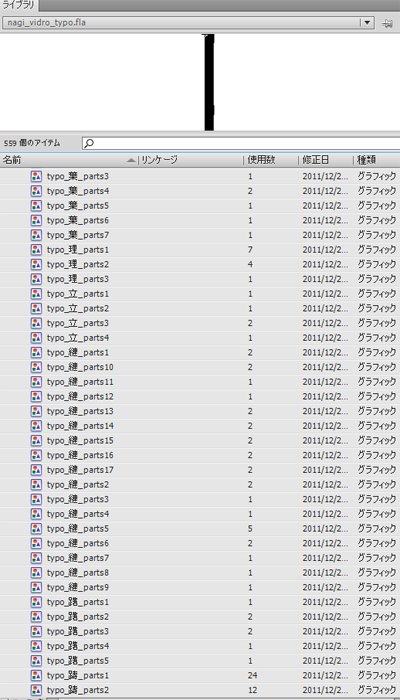Viewport: 400px width, 700px height.
Task: Select the typo_縺_parts9 item name
Action: 78,587
